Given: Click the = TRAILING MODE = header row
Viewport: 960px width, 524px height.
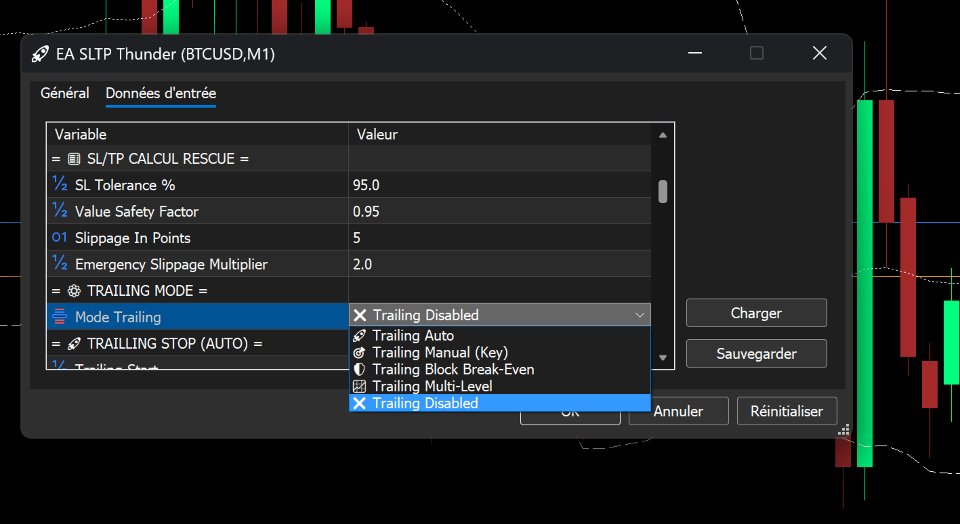Looking at the screenshot, I should [349, 290].
